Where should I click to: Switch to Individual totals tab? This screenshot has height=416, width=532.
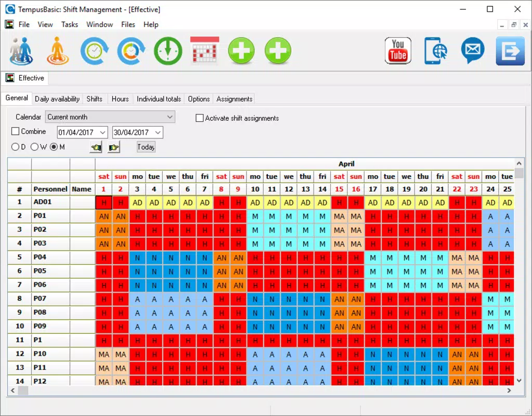tap(159, 99)
